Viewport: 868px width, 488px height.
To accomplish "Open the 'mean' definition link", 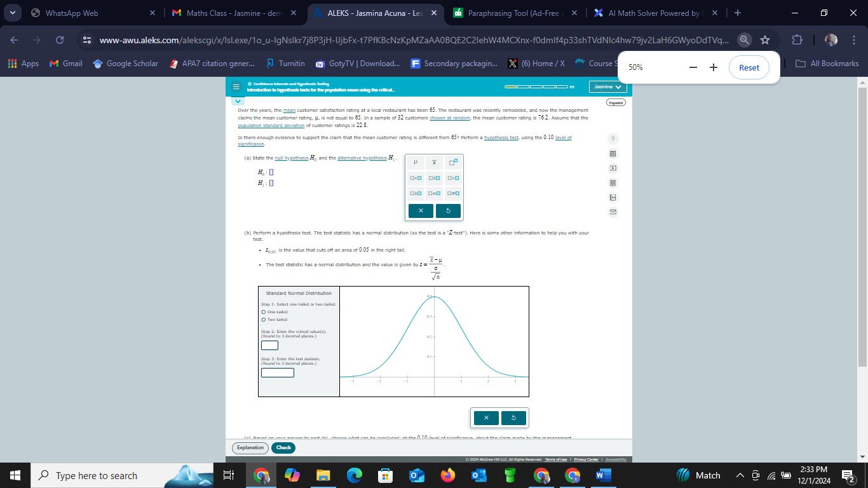I will [289, 111].
